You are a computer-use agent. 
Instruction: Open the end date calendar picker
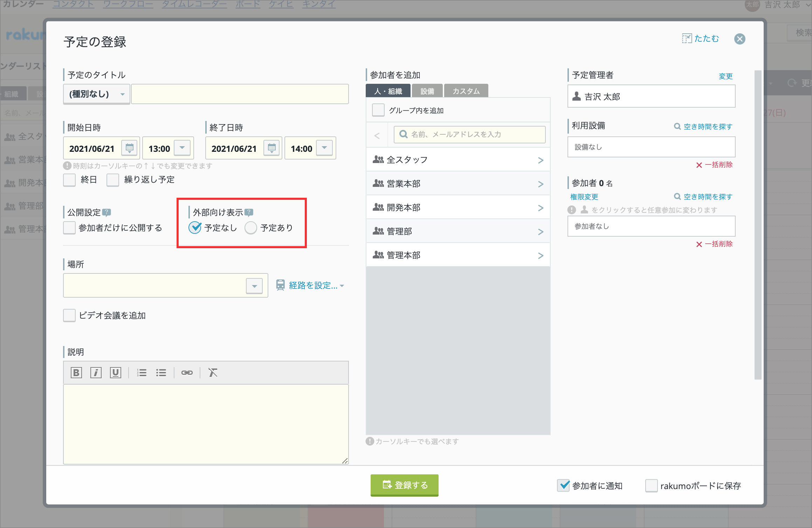tap(271, 148)
